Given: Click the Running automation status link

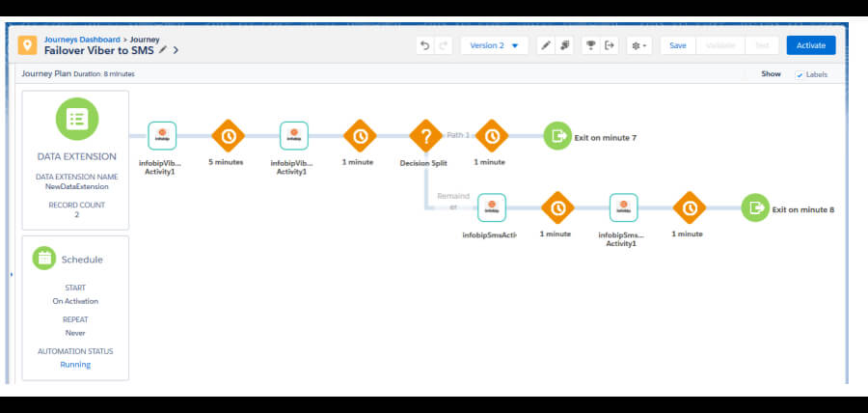Looking at the screenshot, I should pos(75,365).
